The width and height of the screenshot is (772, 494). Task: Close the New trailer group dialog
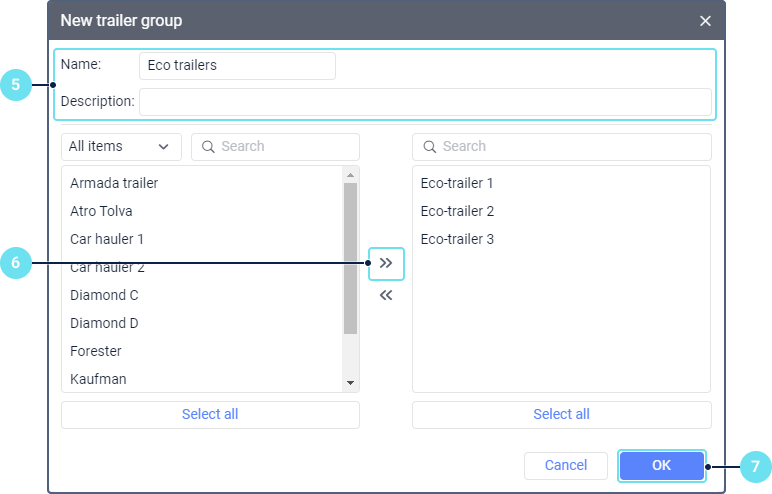(705, 21)
